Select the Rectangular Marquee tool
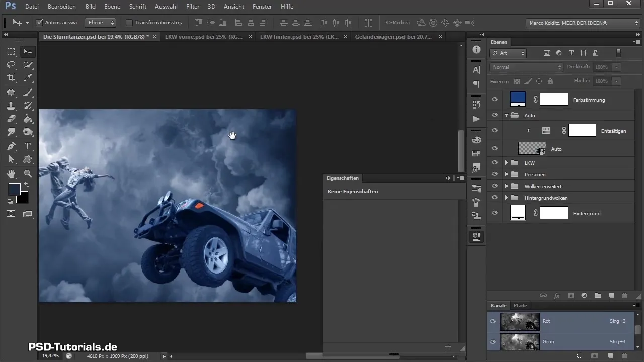This screenshot has width=644, height=362. (x=11, y=52)
